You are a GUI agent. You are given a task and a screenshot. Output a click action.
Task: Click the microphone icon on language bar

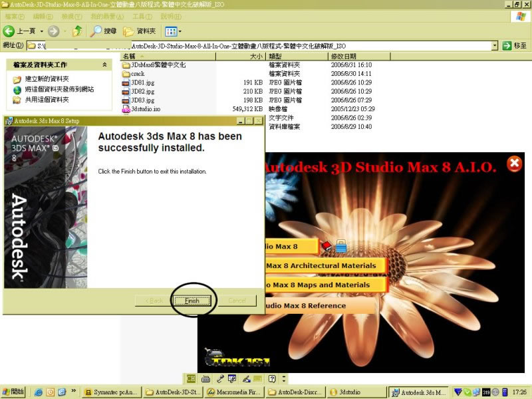point(220,378)
